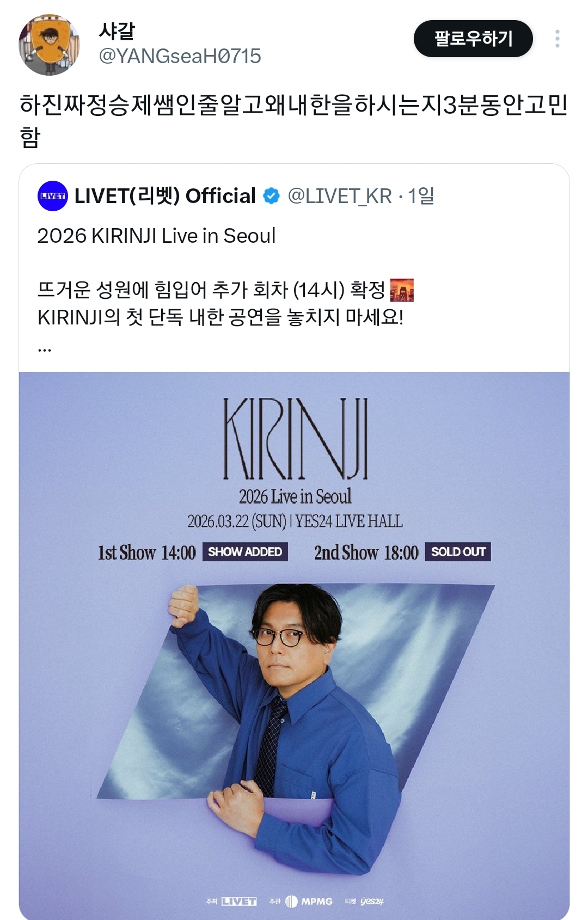Open the 샤갈 profile avatar
588x920 pixels.
coord(49,45)
